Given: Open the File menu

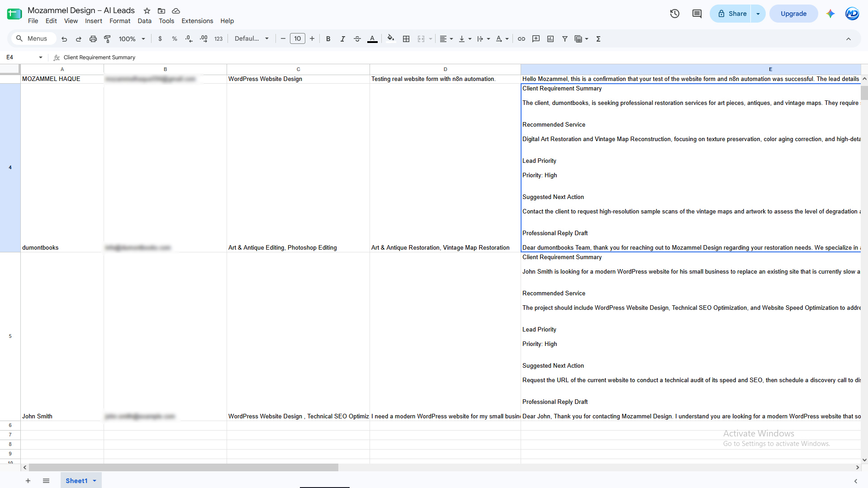Looking at the screenshot, I should click(x=33, y=21).
